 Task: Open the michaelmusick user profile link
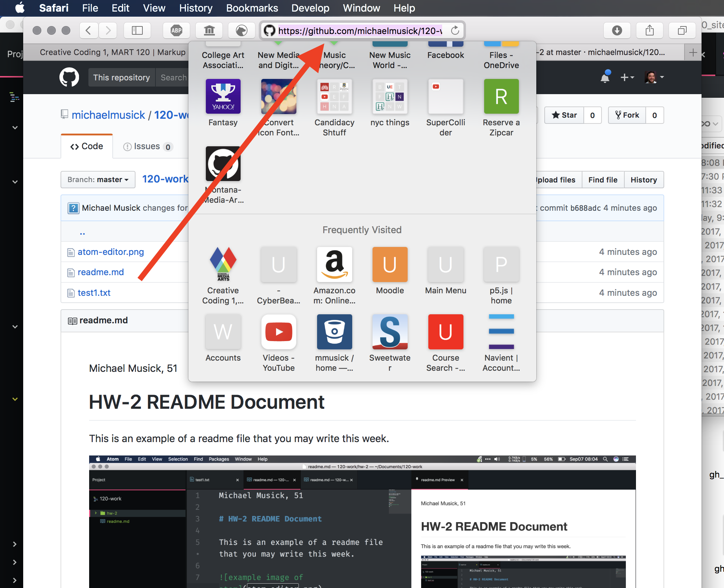[x=108, y=115]
